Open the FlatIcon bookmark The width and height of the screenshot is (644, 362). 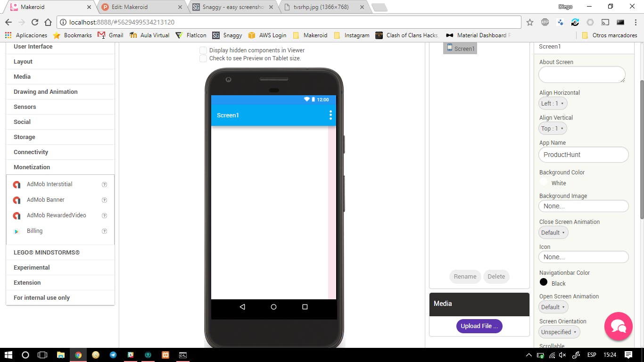click(x=190, y=35)
